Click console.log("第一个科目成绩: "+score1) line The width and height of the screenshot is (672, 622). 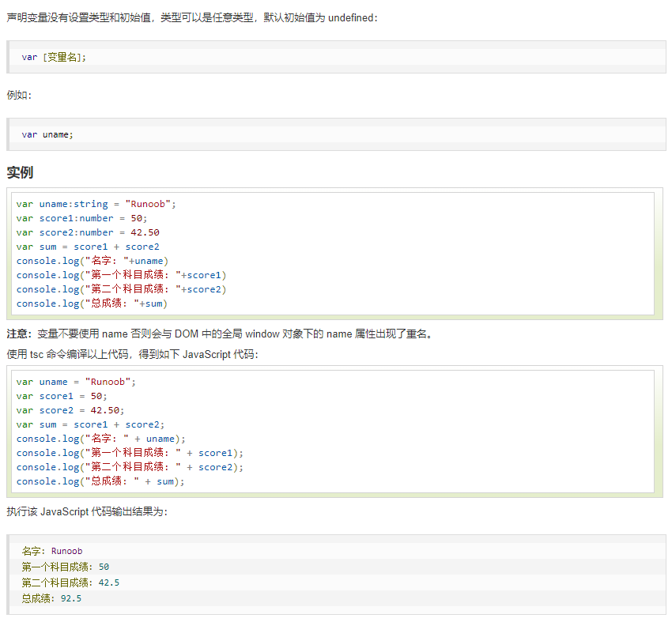(x=121, y=275)
